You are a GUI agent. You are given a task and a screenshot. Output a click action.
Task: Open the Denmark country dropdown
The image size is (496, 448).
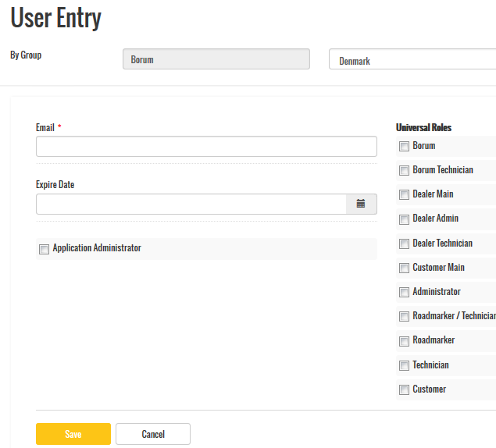click(x=412, y=60)
